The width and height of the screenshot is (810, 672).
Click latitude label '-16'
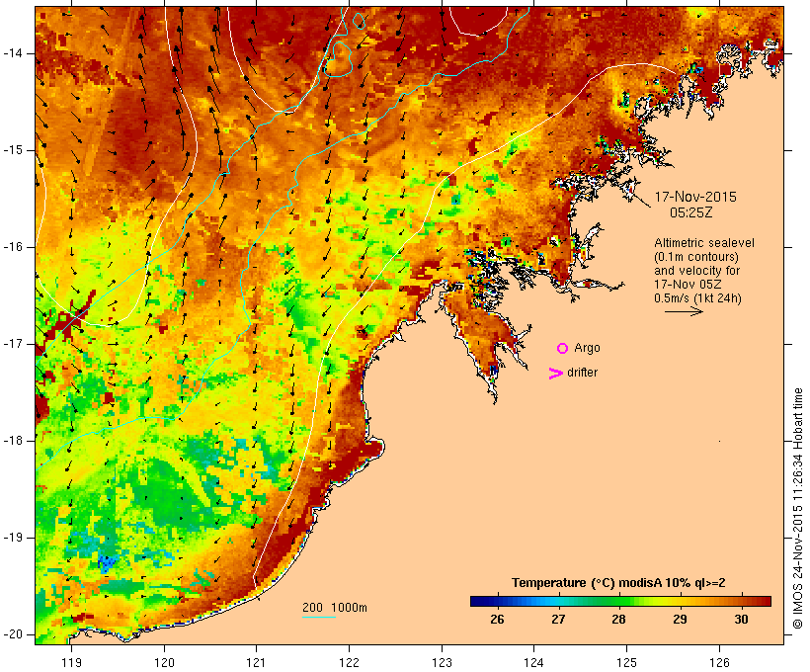tap(12, 247)
